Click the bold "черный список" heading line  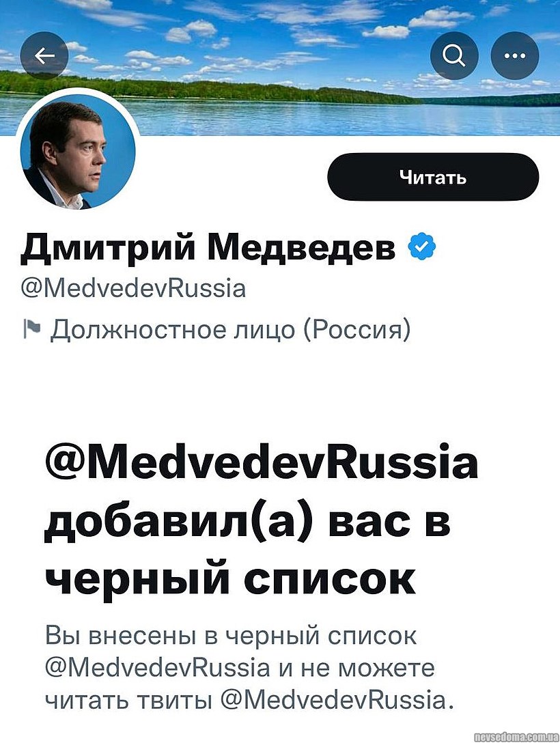[x=229, y=578]
